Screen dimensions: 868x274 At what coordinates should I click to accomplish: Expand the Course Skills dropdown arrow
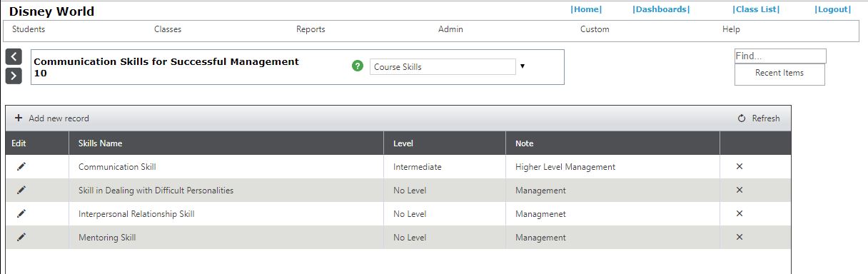click(x=523, y=66)
